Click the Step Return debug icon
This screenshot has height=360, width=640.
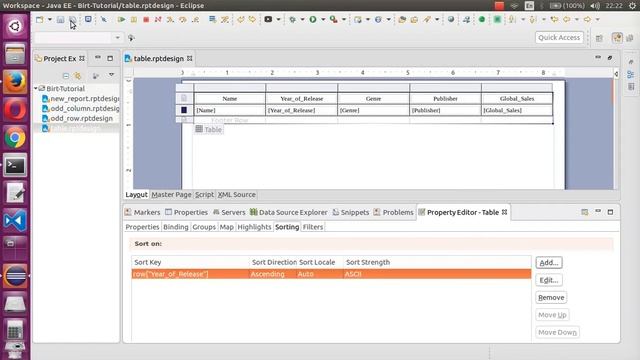(x=196, y=19)
